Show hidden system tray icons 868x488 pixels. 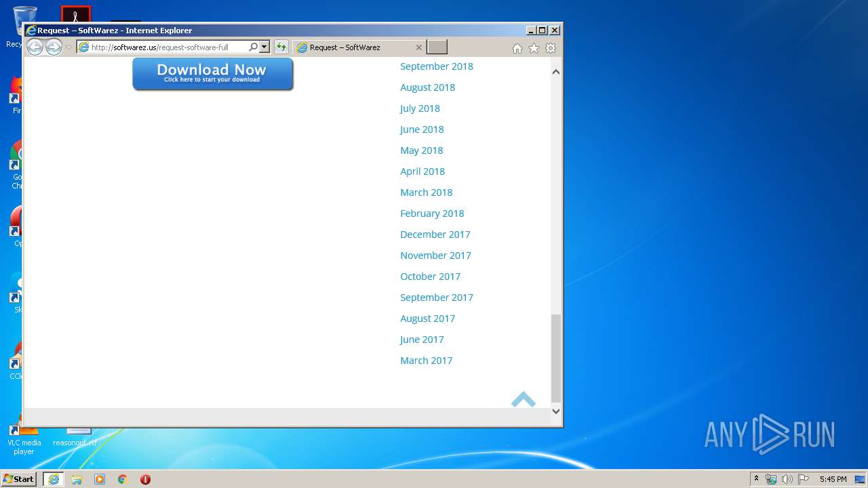(757, 479)
